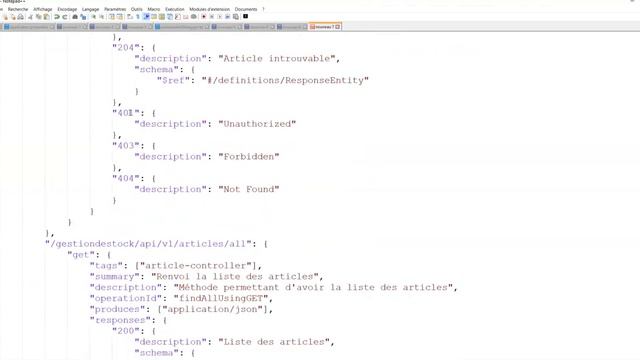Image resolution: width=640 pixels, height=360 pixels.
Task: Click "Renvoi la liste des articles" summary
Action: [x=235, y=276]
